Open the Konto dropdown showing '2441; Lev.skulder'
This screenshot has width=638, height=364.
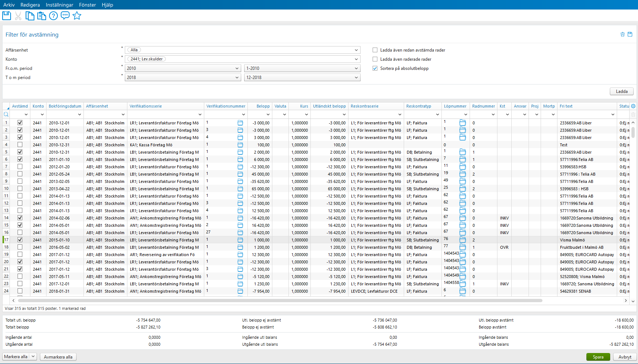357,59
